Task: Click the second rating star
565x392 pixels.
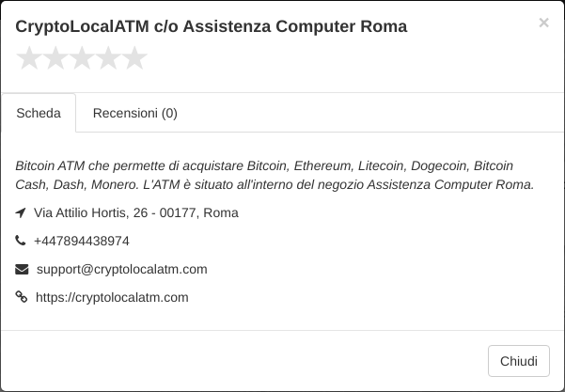Action: pos(55,57)
